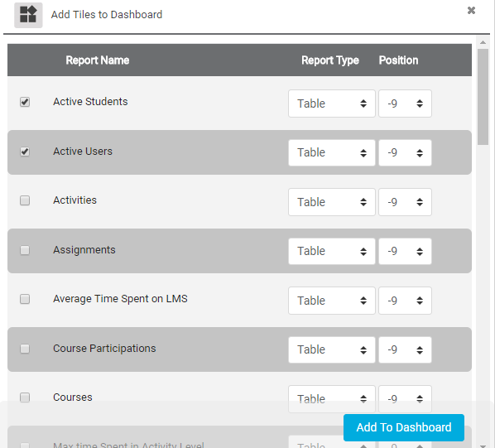Click the Add To Dashboard button
This screenshot has height=448, width=495.
pos(404,427)
